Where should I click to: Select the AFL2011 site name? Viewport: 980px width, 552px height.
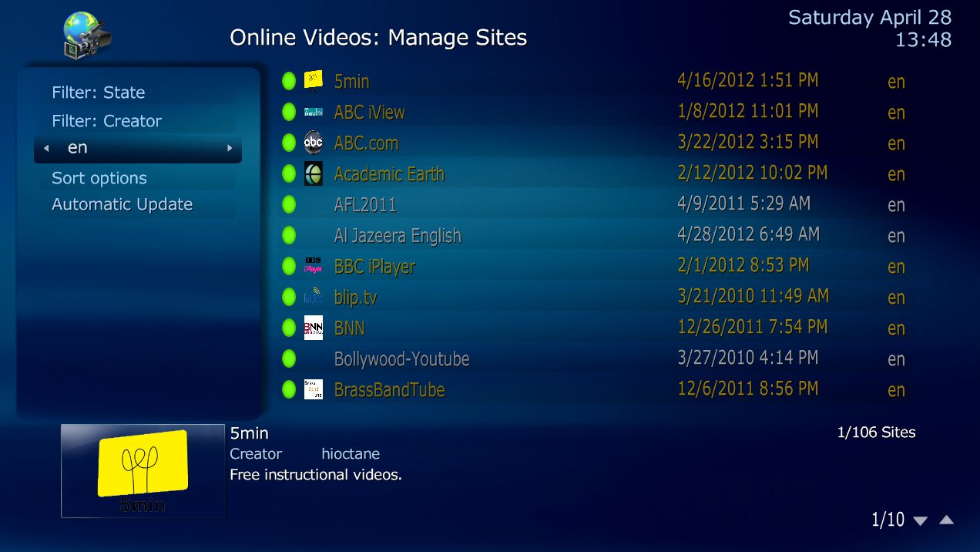[x=365, y=204]
